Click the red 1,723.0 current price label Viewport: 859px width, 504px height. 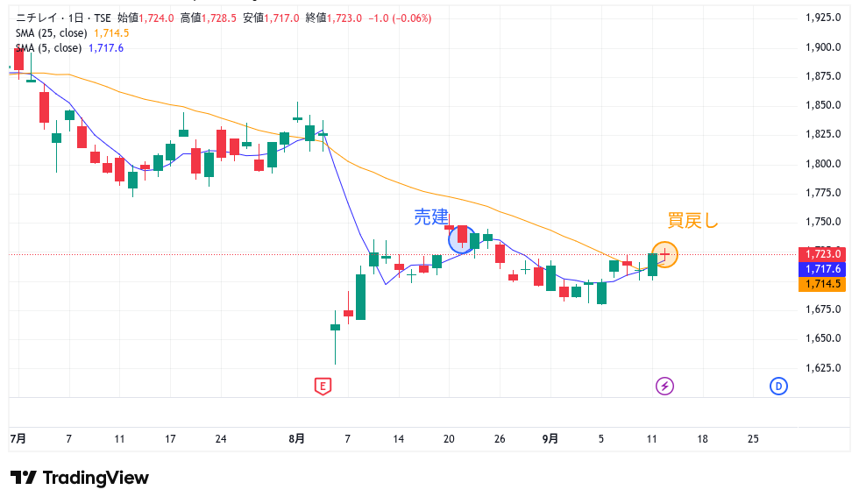[x=822, y=254]
